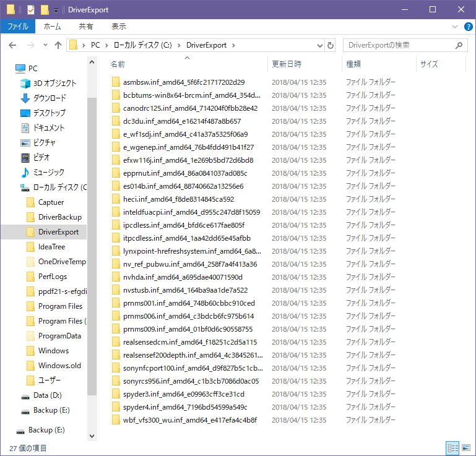Go up one folder level
Image resolution: width=476 pixels, height=456 pixels.
(58, 45)
